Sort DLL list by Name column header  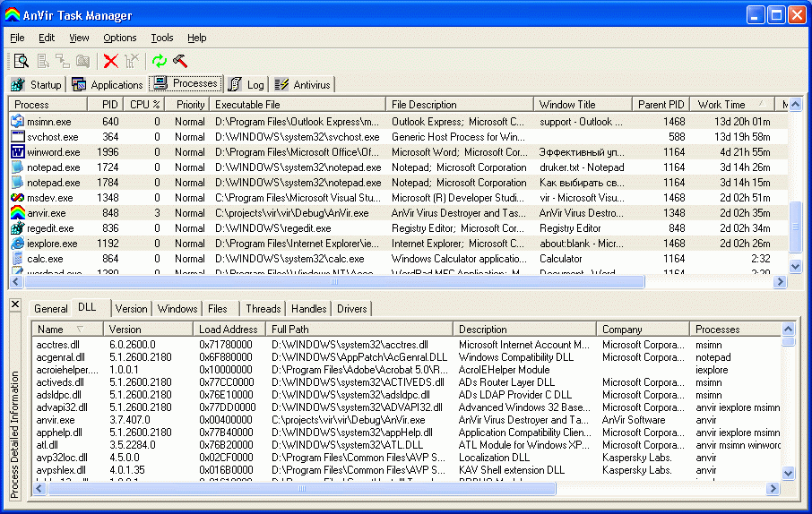point(68,330)
